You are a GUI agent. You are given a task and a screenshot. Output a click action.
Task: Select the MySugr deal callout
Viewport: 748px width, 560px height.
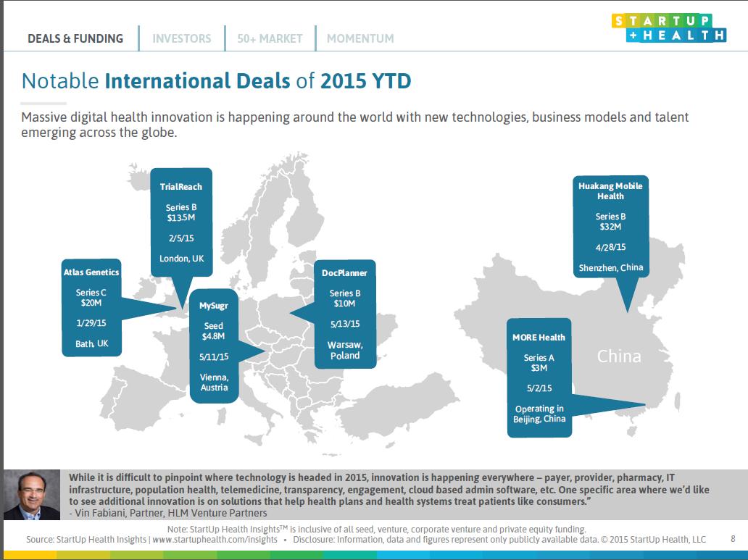point(214,346)
